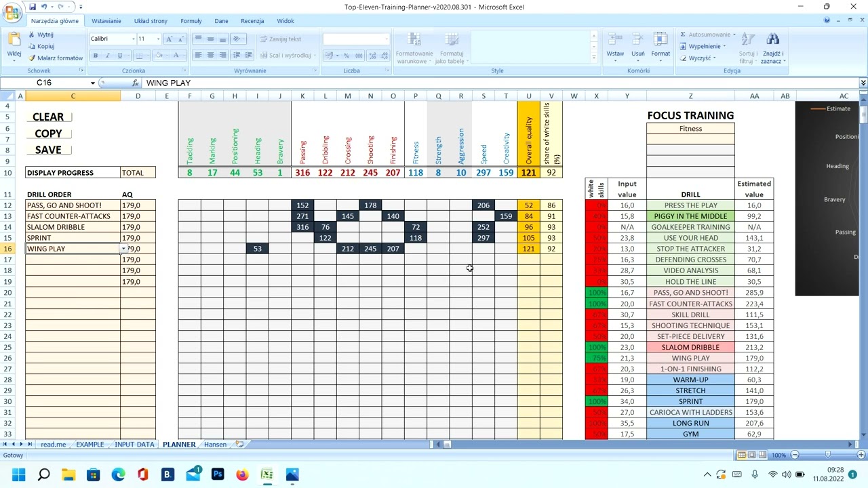The image size is (868, 488).
Task: Switch to the INPUT DATA sheet tab
Action: 134,445
